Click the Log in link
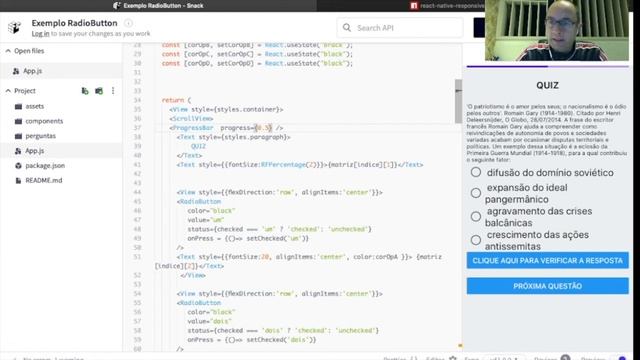The height and width of the screenshot is (360, 640). [40, 34]
